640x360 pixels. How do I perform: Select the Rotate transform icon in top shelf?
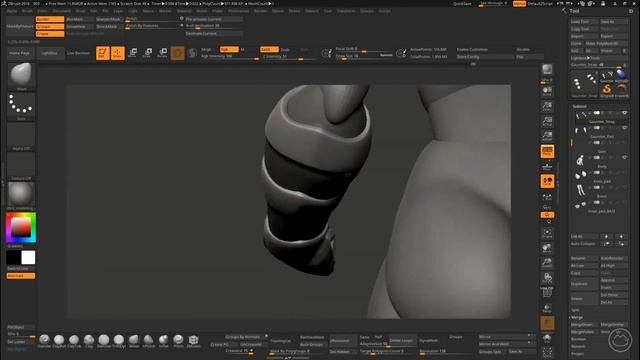162,53
